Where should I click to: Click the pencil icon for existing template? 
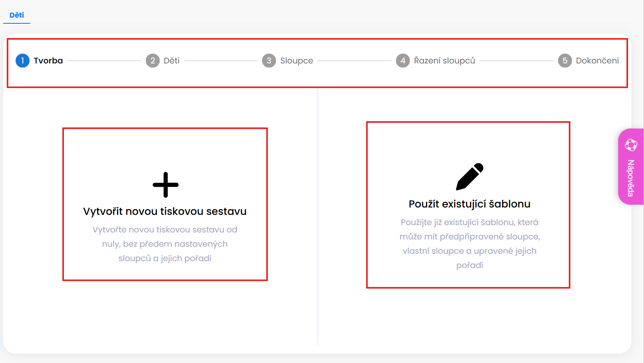coord(470,177)
